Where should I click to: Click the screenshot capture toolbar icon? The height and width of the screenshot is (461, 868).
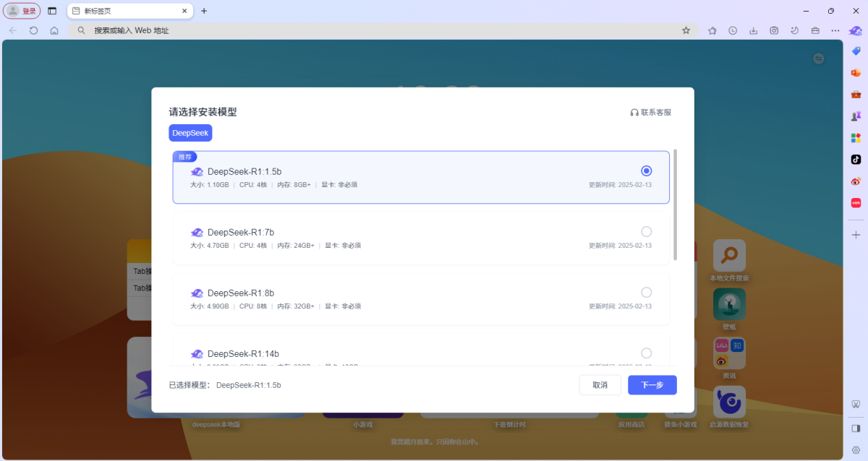click(774, 30)
